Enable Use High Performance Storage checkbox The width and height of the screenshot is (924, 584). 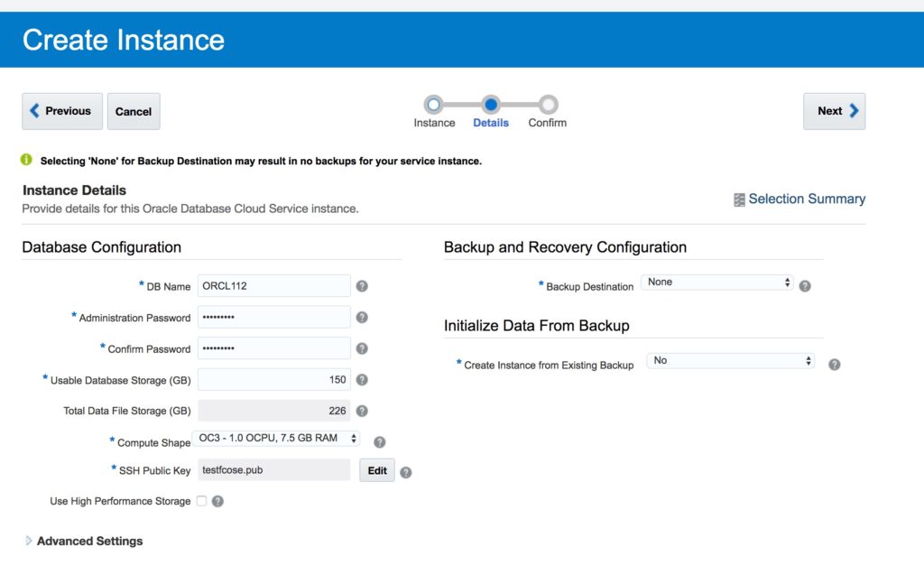201,501
